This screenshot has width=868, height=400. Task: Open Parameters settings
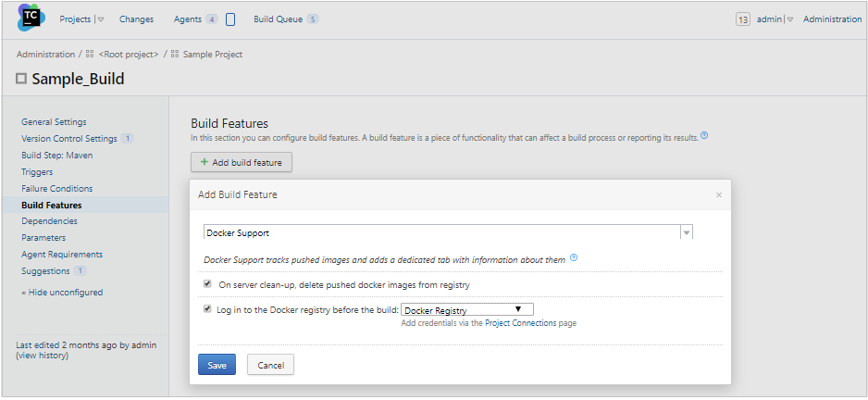tap(43, 238)
